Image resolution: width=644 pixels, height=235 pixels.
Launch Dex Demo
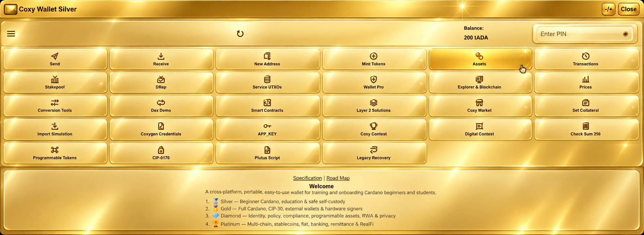click(x=161, y=106)
